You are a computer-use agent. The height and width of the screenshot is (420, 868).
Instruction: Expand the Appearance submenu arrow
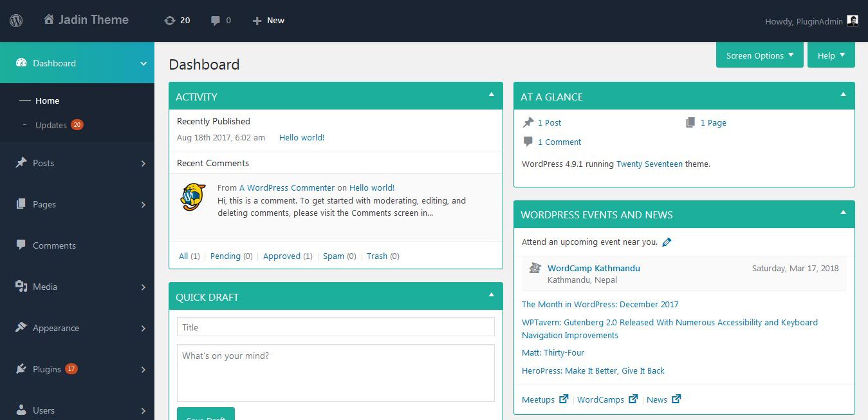pos(143,329)
